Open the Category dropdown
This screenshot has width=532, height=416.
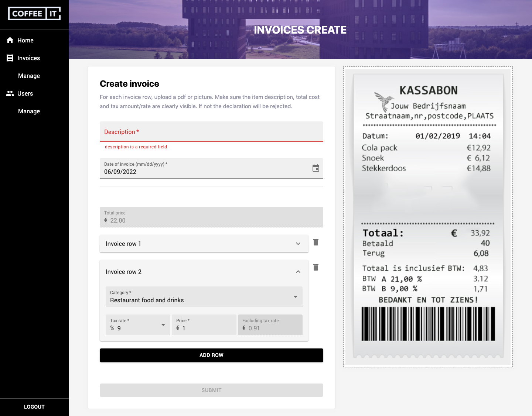pos(204,297)
